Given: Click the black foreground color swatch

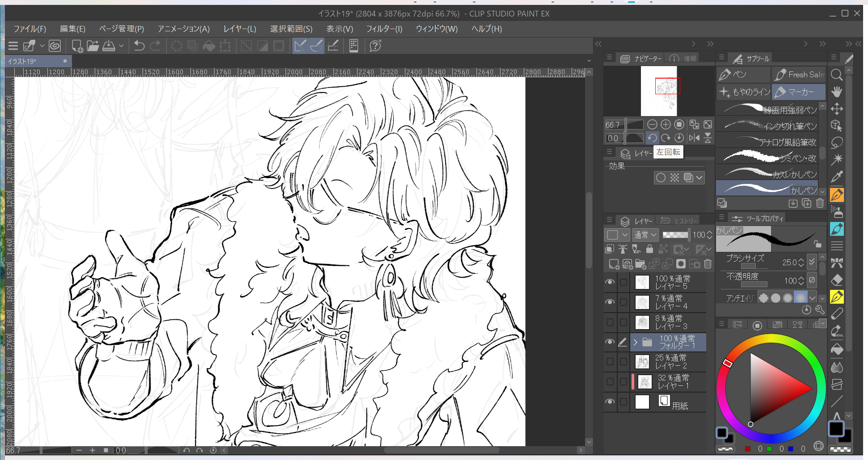Looking at the screenshot, I should pyautogui.click(x=836, y=429).
